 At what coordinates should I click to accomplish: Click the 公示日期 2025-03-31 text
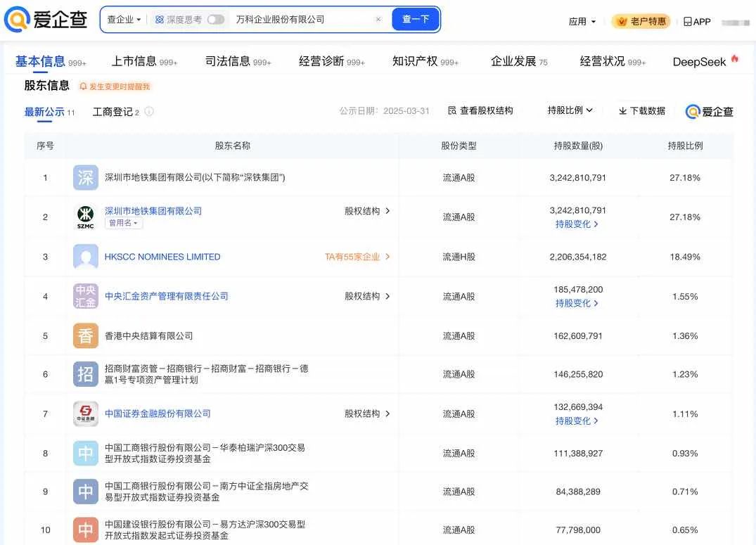coord(384,111)
